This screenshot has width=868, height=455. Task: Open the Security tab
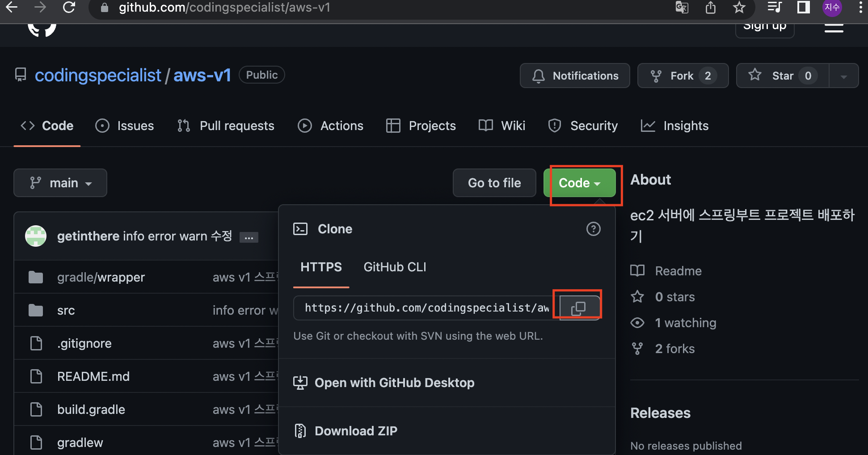[583, 126]
